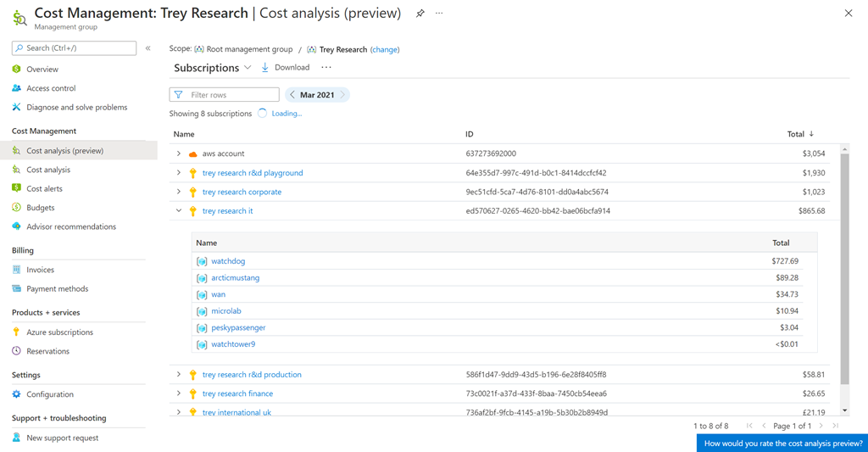Click Root management group in the scope breadcrumb
The width and height of the screenshot is (868, 452).
click(249, 49)
